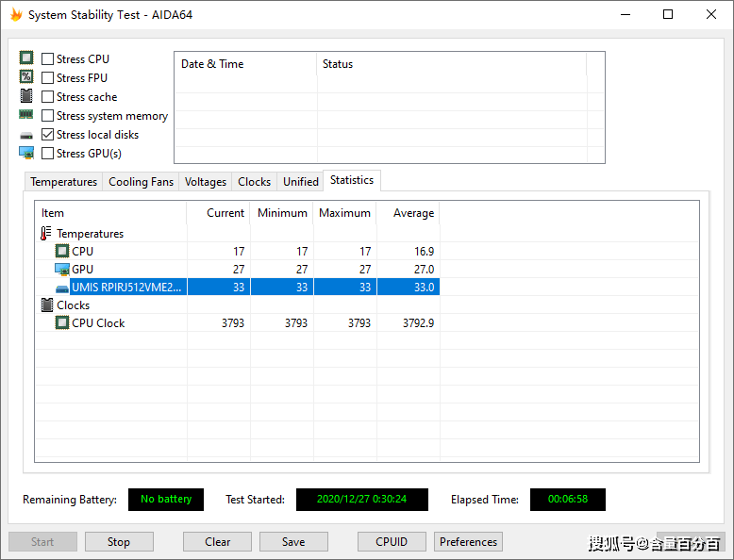Screen dimensions: 734x560
Task: Click the CPU icon in the CPU temperature row
Action: tap(61, 251)
